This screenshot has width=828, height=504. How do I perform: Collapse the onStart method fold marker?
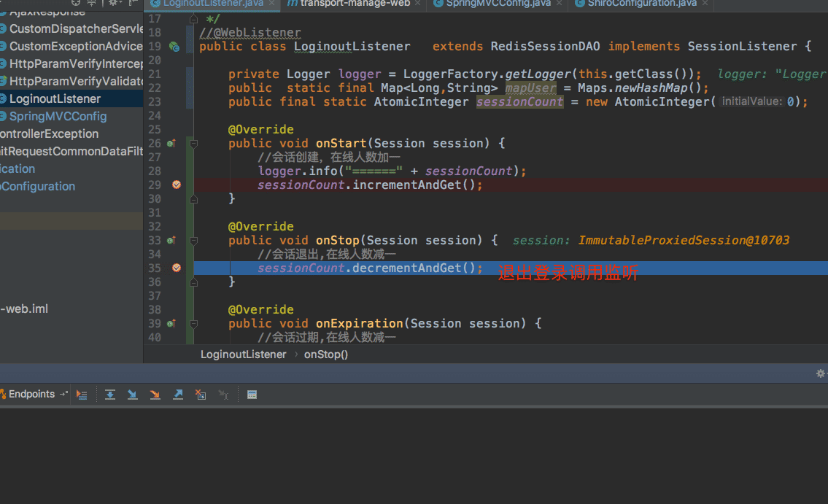pos(194,144)
